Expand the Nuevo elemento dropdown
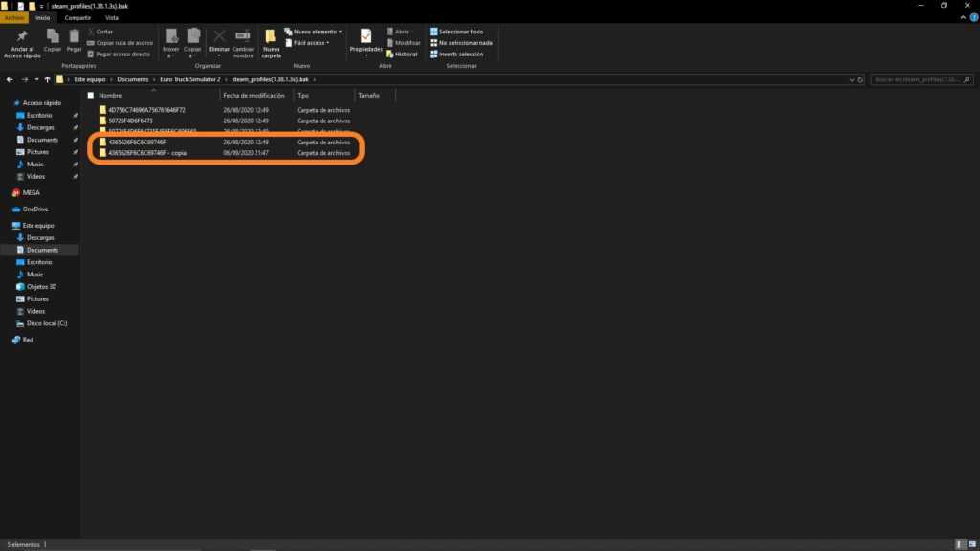This screenshot has height=551, width=980. point(312,32)
